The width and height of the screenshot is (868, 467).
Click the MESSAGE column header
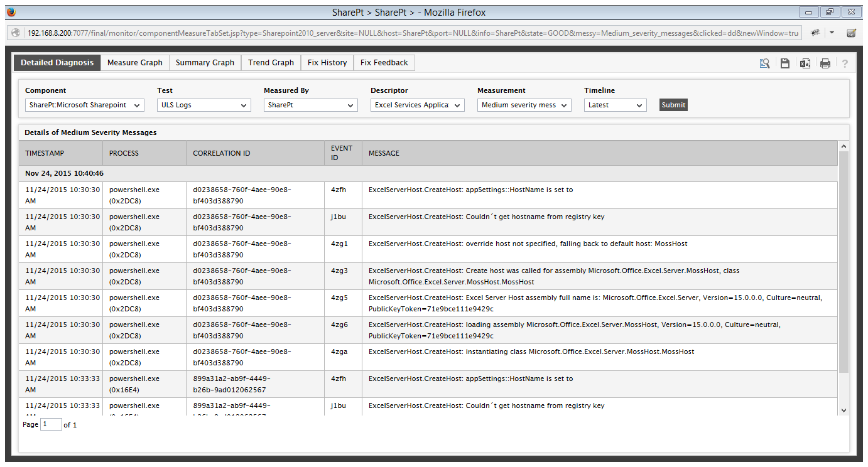coord(600,153)
